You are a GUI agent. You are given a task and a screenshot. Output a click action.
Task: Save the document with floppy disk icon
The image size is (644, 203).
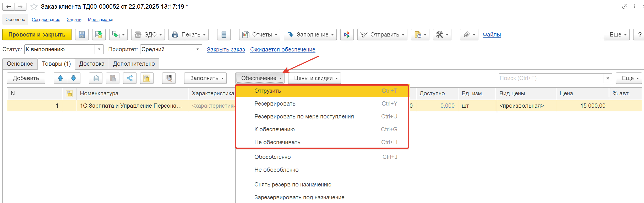82,35
